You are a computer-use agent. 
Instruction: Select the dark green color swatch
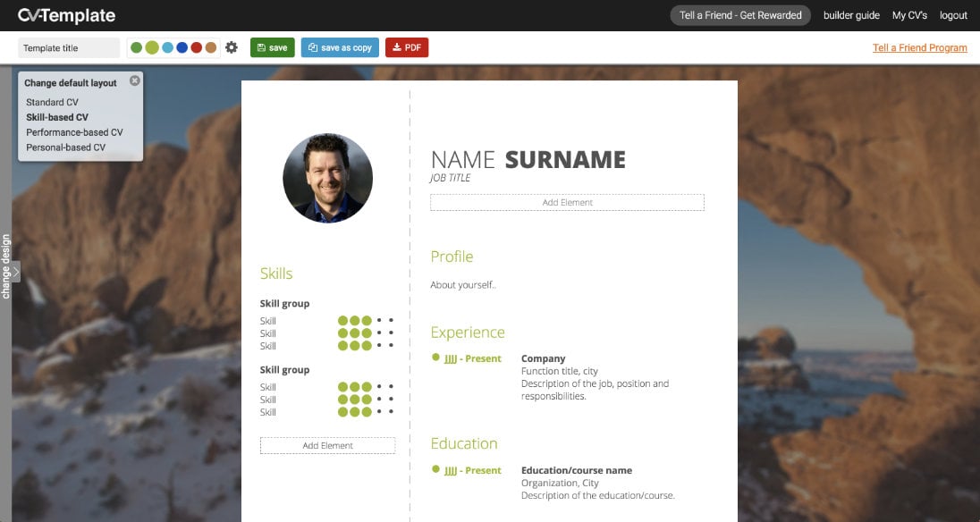pyautogui.click(x=136, y=47)
